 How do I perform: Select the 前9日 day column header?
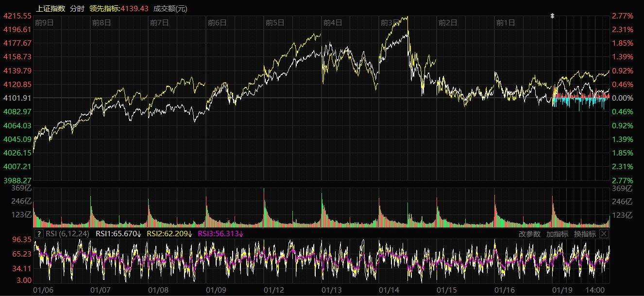(x=44, y=22)
